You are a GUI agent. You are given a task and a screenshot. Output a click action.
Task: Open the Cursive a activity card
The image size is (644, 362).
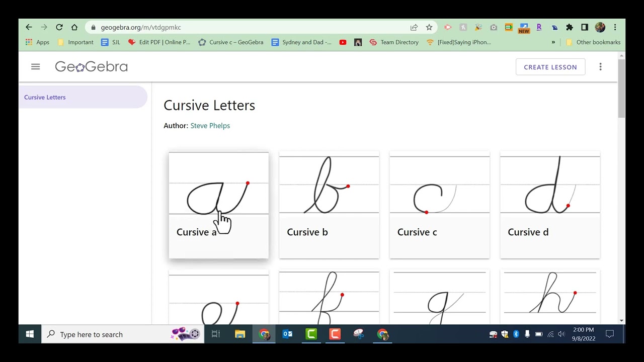coord(218,205)
